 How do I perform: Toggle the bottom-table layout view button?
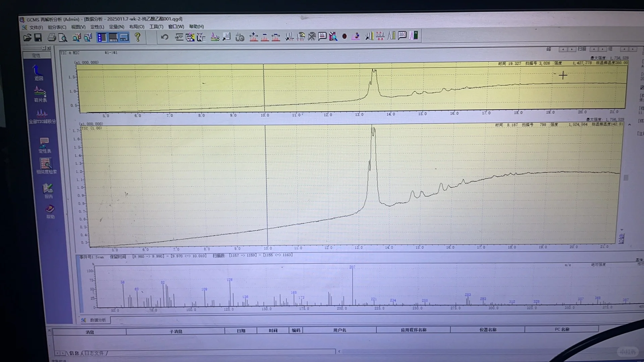[113, 37]
